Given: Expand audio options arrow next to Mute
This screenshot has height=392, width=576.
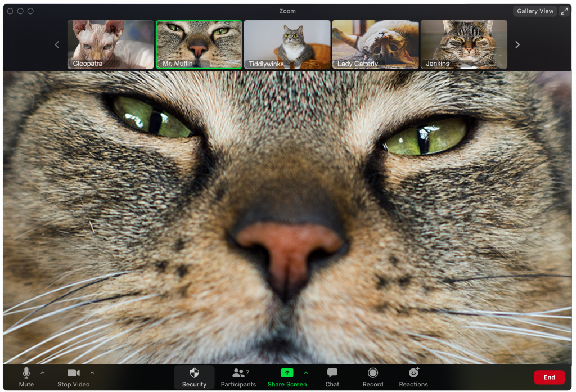Looking at the screenshot, I should tap(43, 372).
